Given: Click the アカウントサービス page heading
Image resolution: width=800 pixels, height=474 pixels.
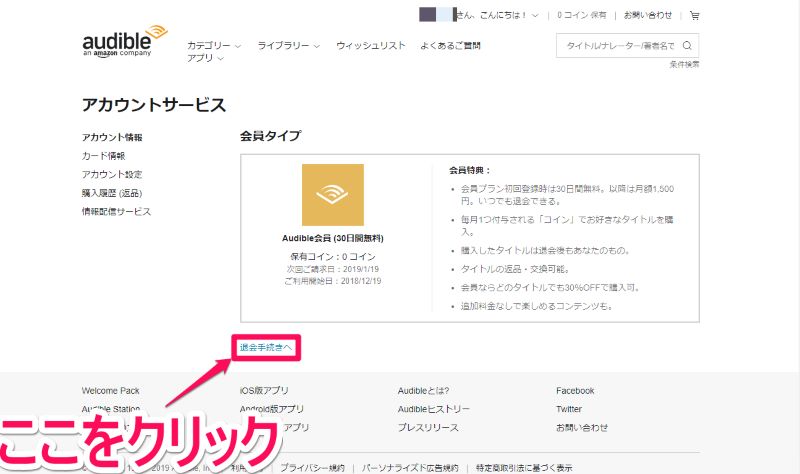Looking at the screenshot, I should point(154,105).
